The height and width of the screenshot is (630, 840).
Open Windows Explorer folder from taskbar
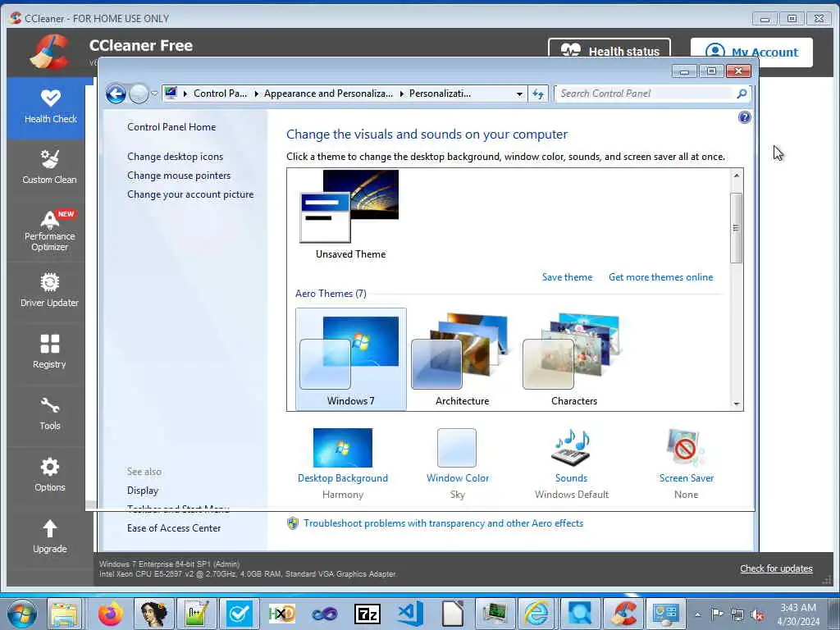coord(64,614)
